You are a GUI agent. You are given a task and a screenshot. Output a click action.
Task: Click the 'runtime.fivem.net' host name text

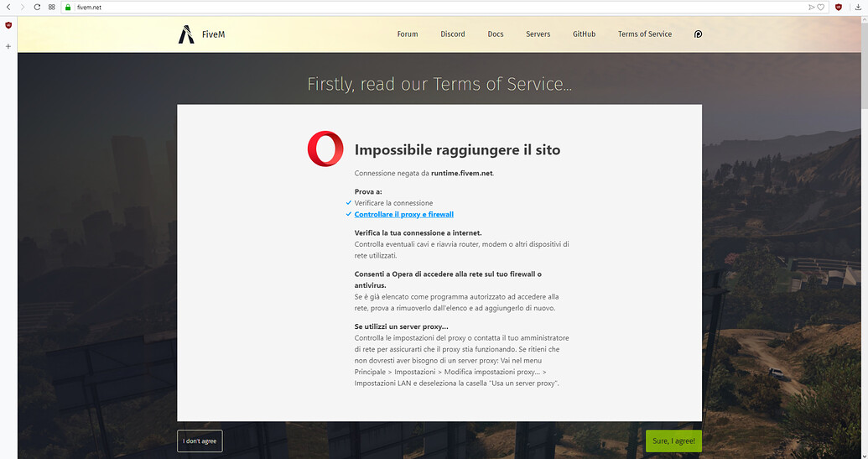click(462, 173)
